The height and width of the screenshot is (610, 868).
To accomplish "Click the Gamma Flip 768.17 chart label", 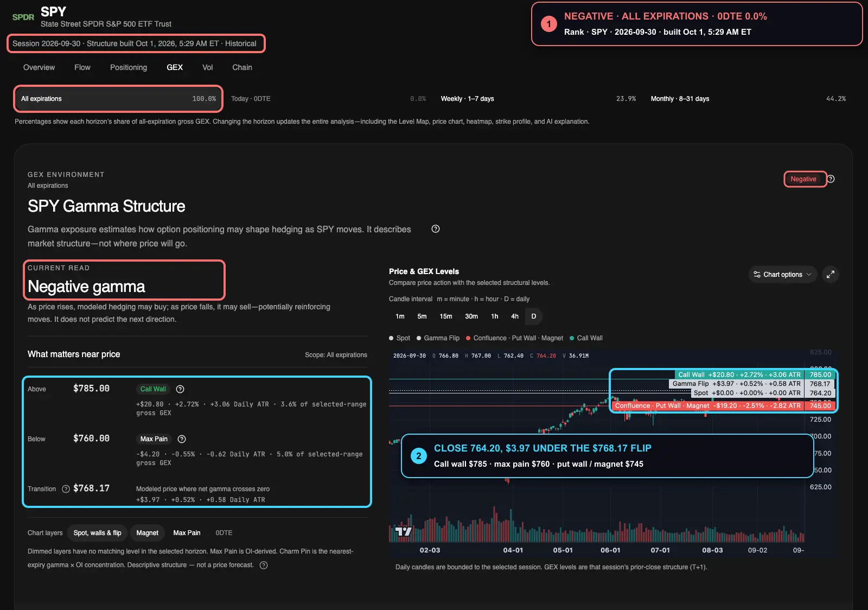I will point(752,384).
